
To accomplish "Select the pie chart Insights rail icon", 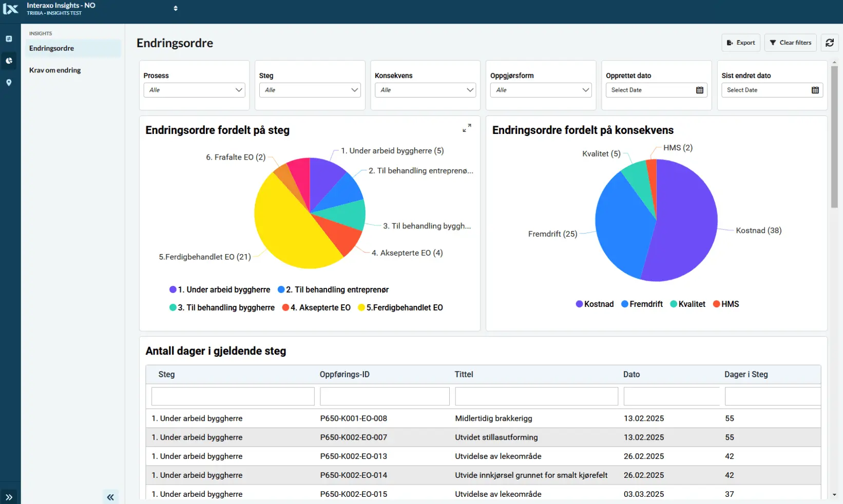I will pos(9,61).
